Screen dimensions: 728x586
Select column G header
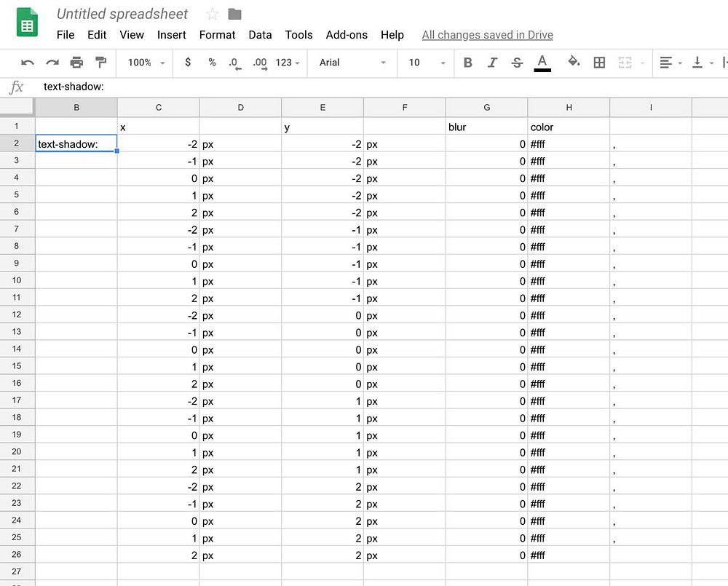[486, 107]
